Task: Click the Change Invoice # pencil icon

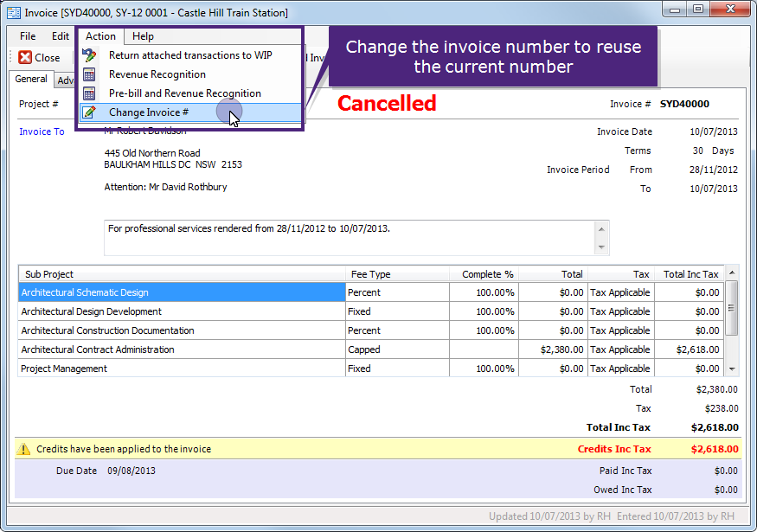Action: tap(87, 112)
